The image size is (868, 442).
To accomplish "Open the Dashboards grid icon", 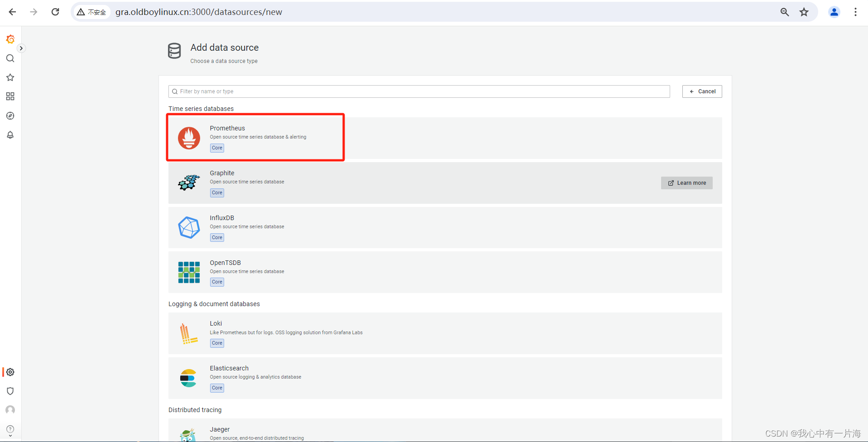I will (x=10, y=96).
